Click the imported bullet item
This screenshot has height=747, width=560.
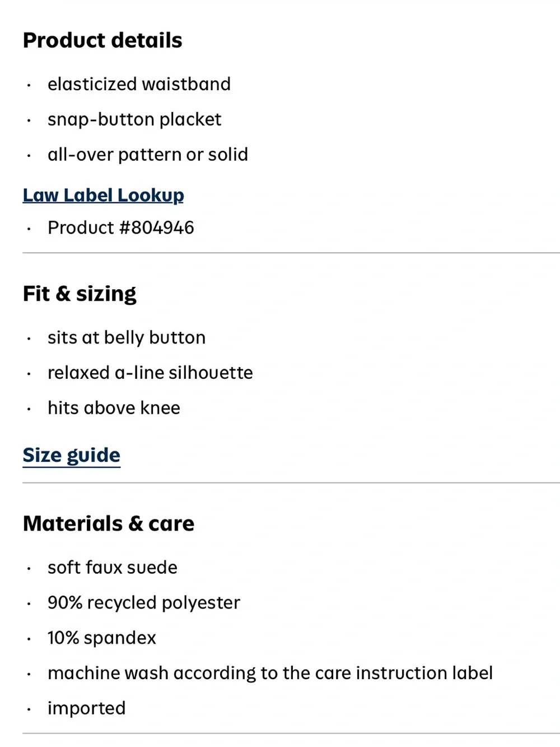coord(86,708)
